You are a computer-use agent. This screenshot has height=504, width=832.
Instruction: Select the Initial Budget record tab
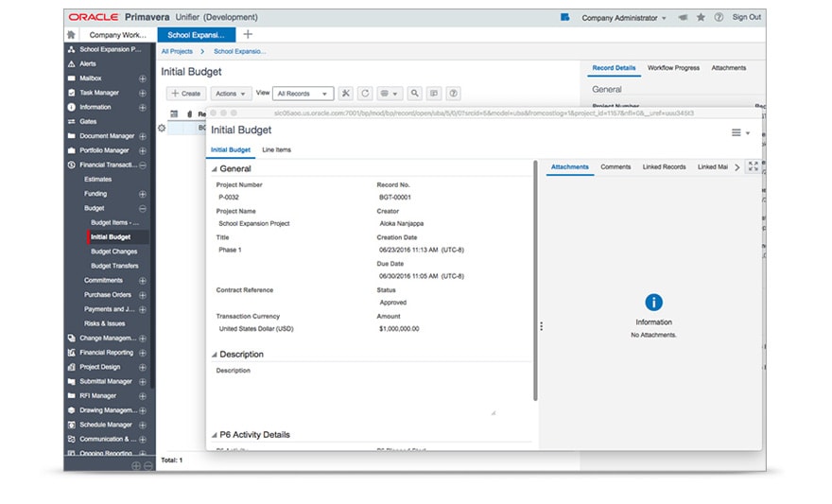(231, 150)
